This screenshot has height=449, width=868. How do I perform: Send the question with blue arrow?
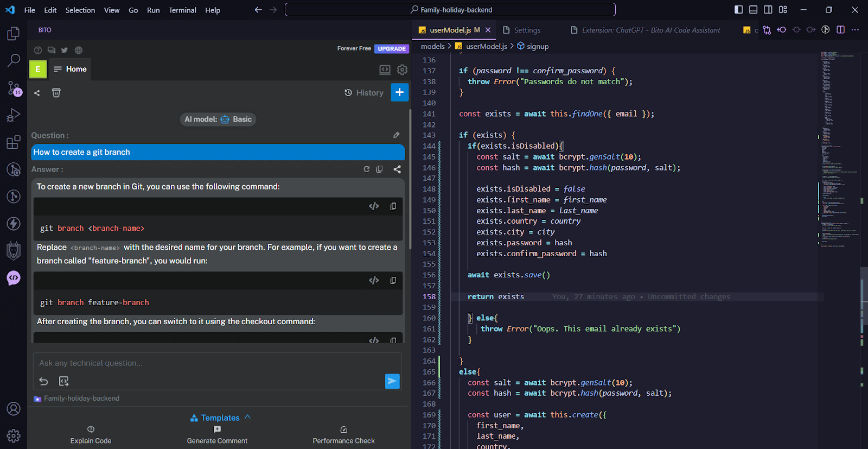tap(392, 381)
